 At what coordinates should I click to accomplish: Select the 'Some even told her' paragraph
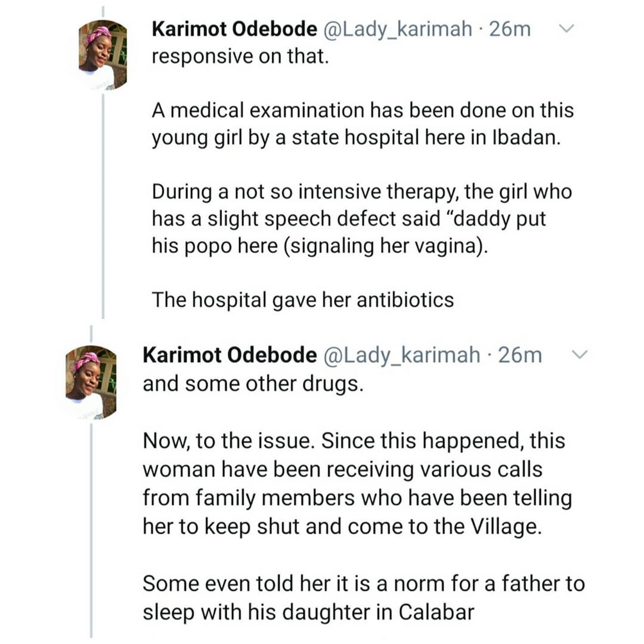364,598
